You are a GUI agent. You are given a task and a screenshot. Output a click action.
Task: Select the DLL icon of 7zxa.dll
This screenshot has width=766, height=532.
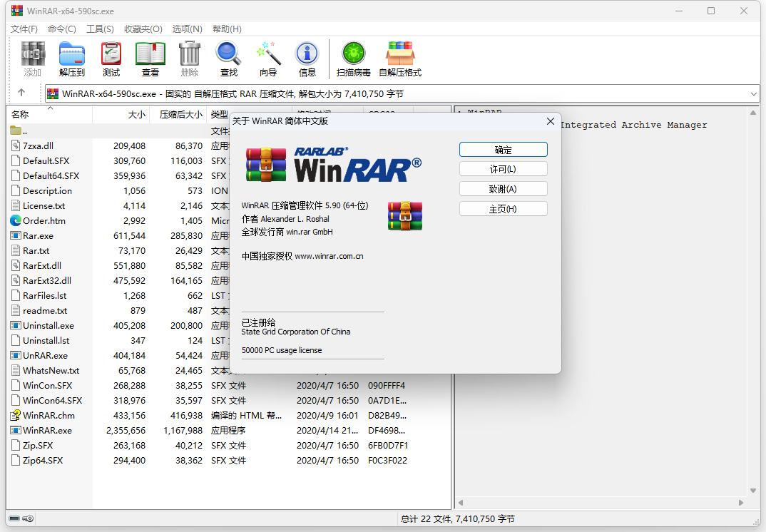[x=16, y=145]
